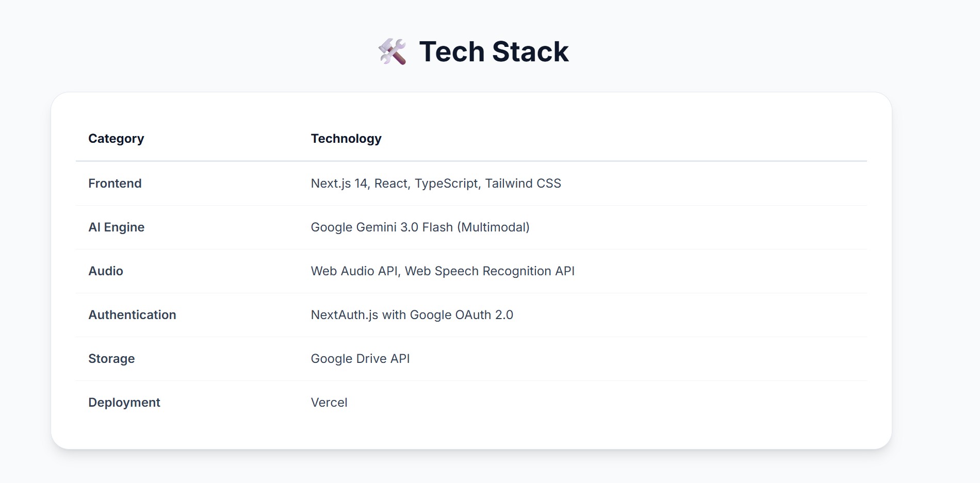
Task: Select the AI Engine row label
Action: point(117,227)
